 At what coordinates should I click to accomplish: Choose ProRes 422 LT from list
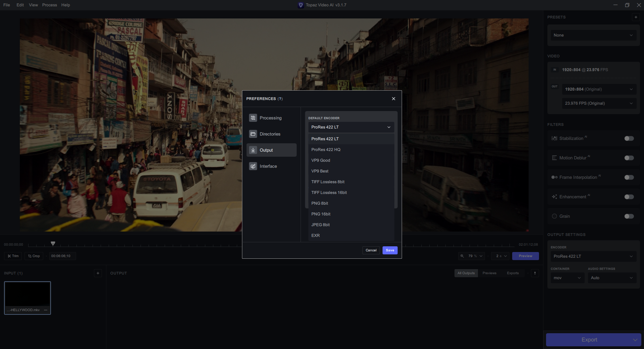[351, 139]
